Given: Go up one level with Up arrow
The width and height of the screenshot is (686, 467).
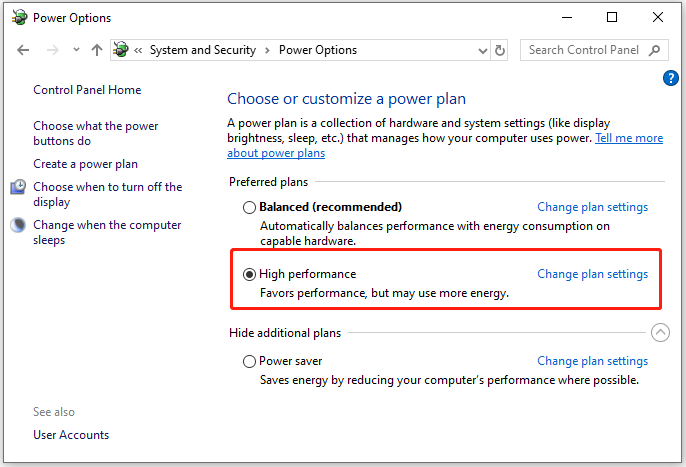Looking at the screenshot, I should coord(97,50).
